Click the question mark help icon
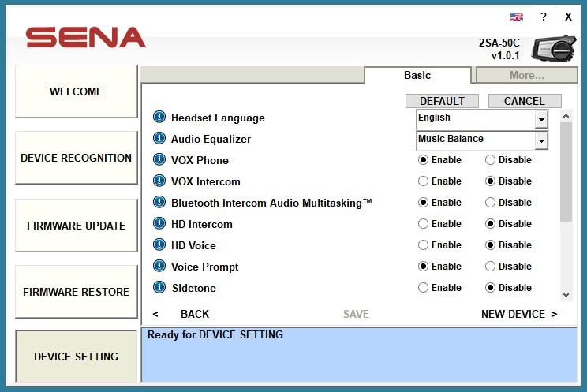 point(543,17)
